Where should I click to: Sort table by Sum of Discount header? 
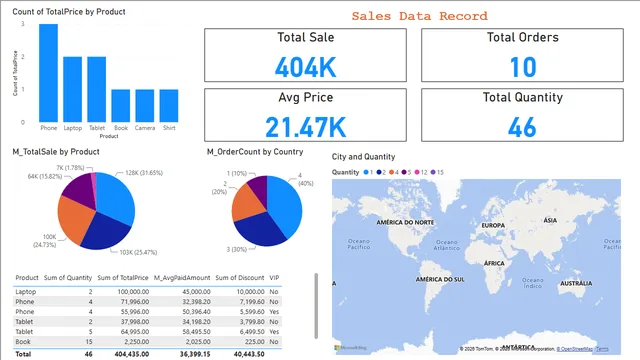240,278
